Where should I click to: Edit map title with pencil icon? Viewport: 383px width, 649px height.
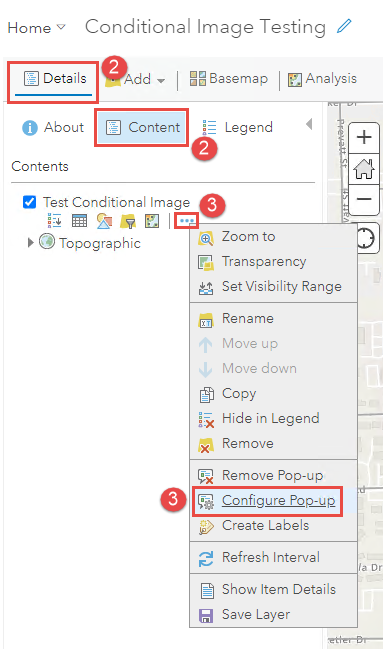tap(344, 26)
